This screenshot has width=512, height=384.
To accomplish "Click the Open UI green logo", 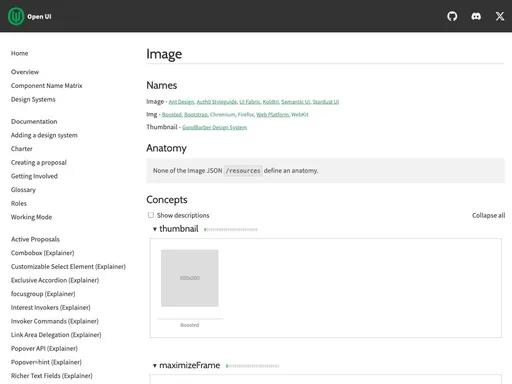I will [x=16, y=16].
